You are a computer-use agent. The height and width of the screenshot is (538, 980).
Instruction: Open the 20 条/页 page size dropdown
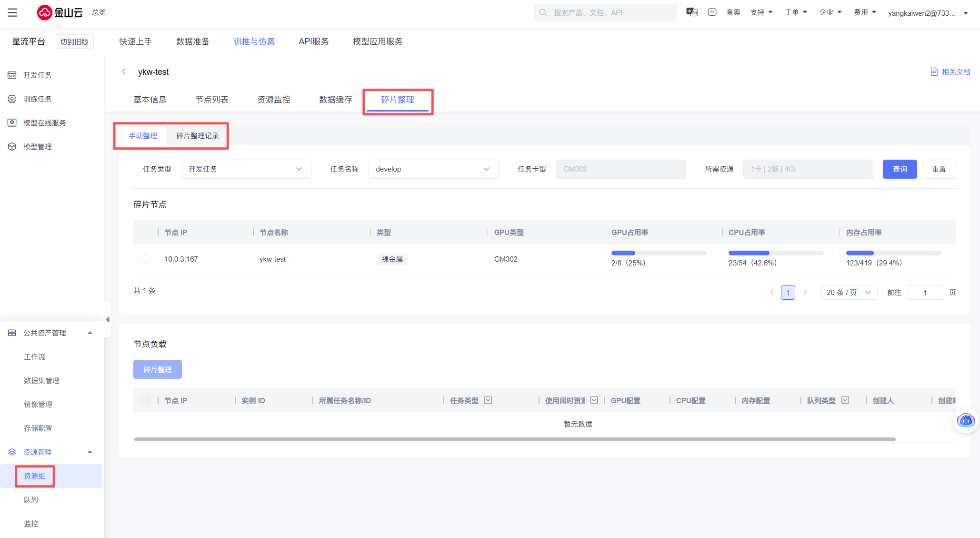849,293
